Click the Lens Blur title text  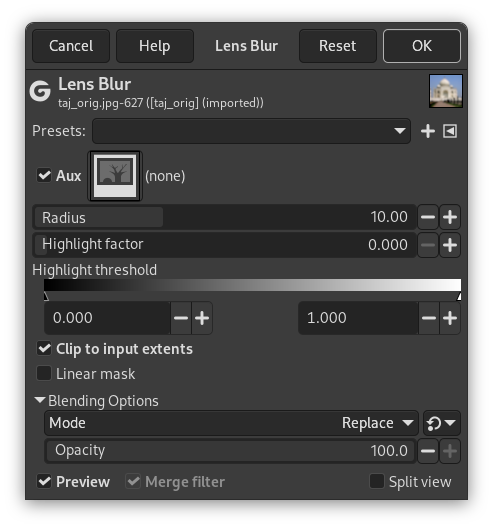(x=95, y=84)
